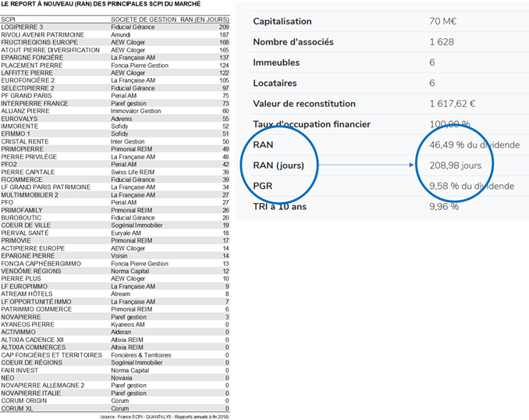The image size is (529, 420).
Task: Select PRIMOPIERRE row name
Action: 23,149
